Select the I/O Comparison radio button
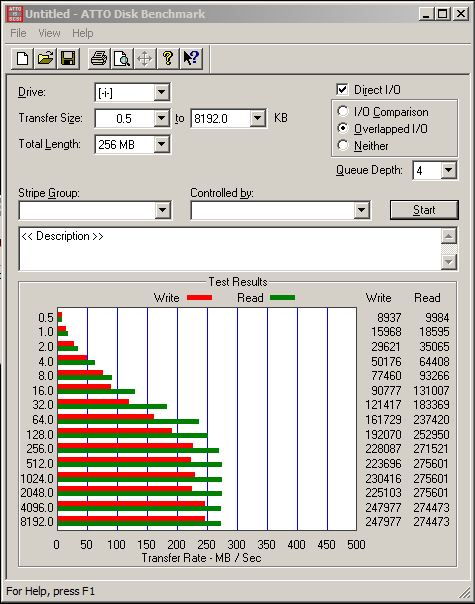The width and height of the screenshot is (475, 604). [x=342, y=111]
